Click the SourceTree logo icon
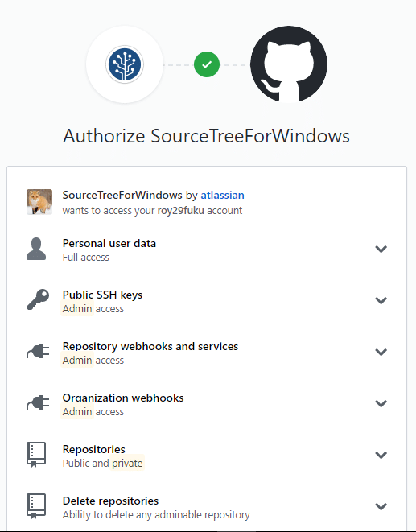Viewport: 416px width, 532px height. (x=125, y=64)
